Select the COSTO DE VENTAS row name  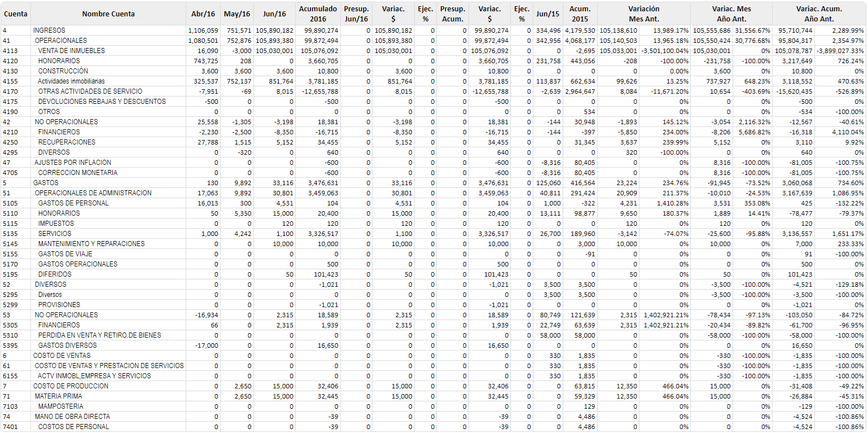(x=62, y=356)
